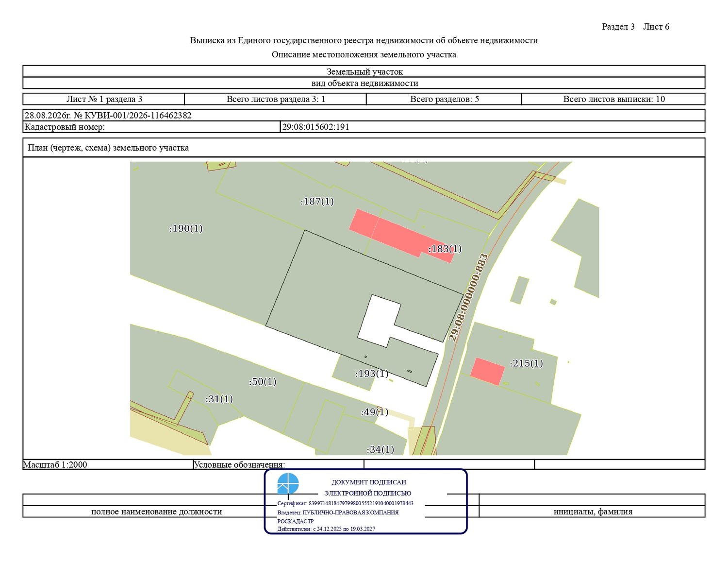Screen dimensions: 728x563
Task: Select parcel label :31(1) on the map
Action: pos(219,399)
